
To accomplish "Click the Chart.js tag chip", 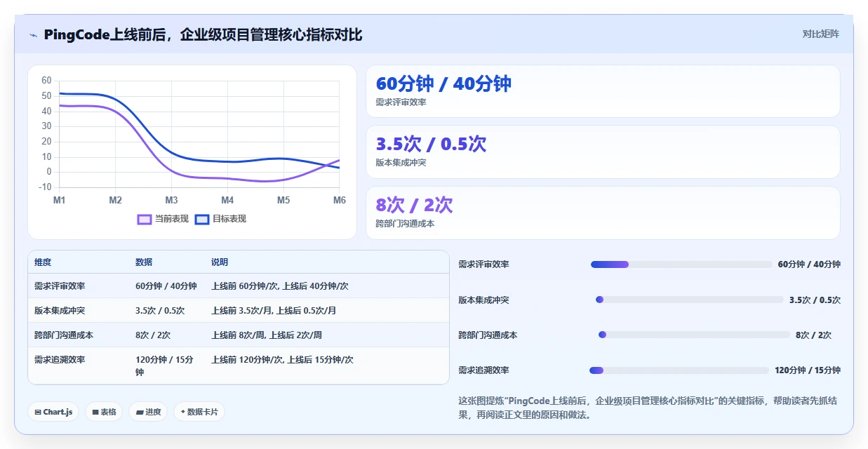I will tap(53, 412).
